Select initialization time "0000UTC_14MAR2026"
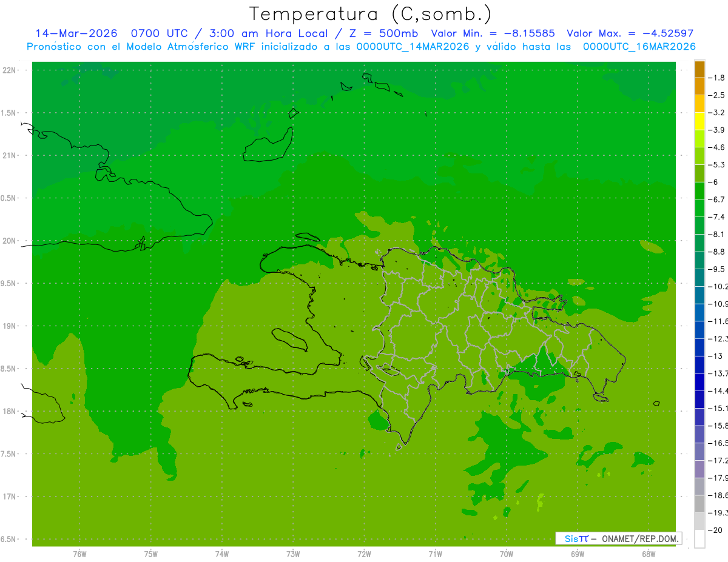The image size is (728, 562). pos(413,46)
